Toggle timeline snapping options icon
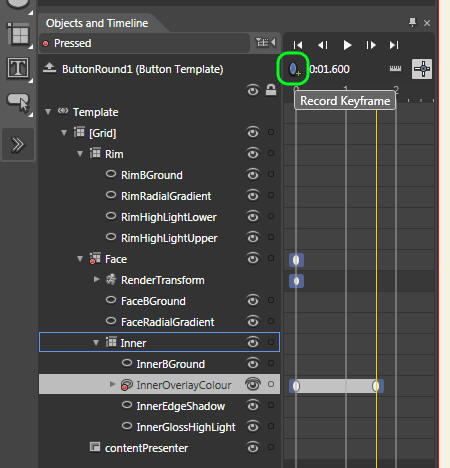 (x=395, y=69)
